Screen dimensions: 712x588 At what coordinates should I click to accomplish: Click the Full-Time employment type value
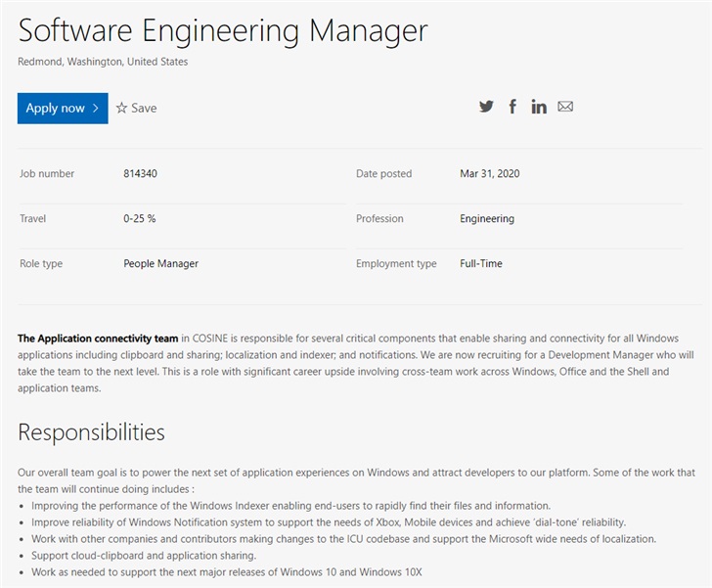[481, 264]
